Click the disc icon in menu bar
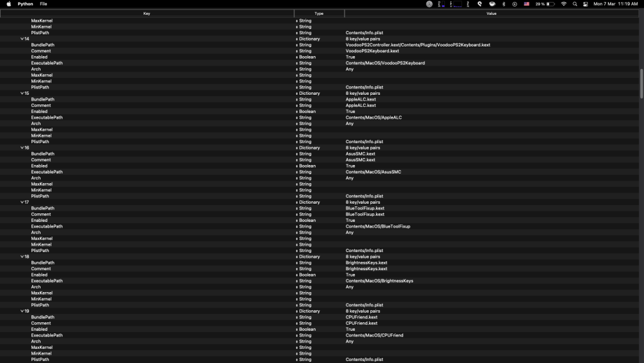The width and height of the screenshot is (644, 363). click(x=429, y=4)
